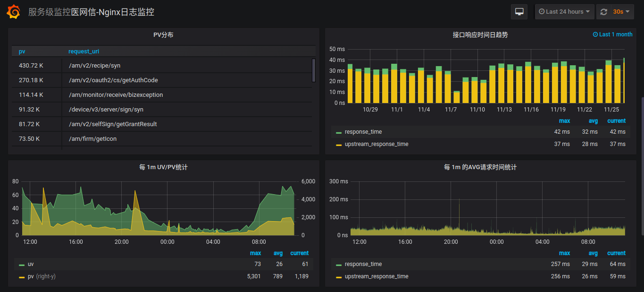Open the Last 24 hours time range dropdown

[564, 12]
